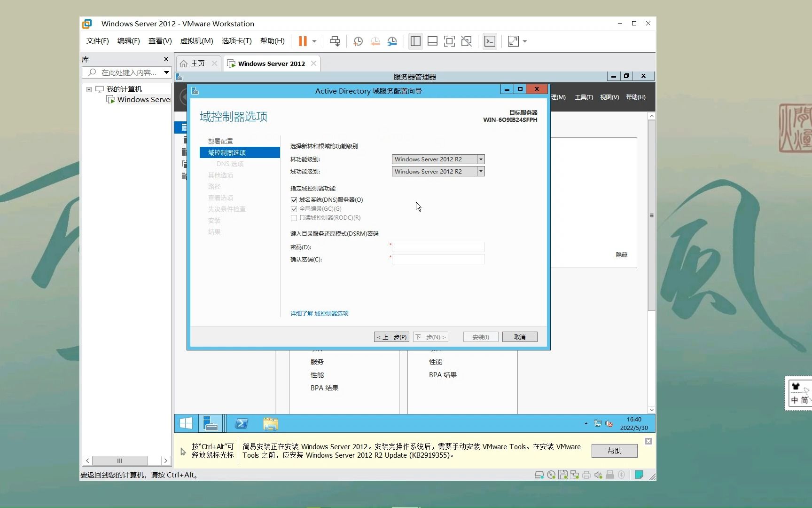Show hidden tray icons arrow
The height and width of the screenshot is (508, 812).
586,423
